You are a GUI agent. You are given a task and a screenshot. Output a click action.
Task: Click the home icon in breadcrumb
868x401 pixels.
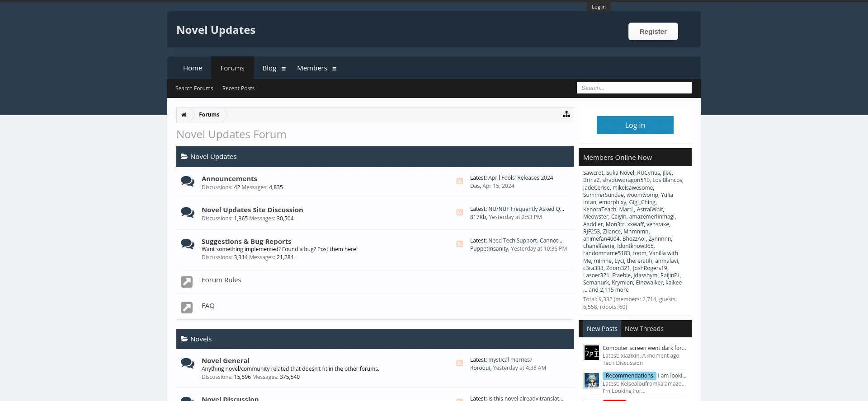pyautogui.click(x=184, y=115)
